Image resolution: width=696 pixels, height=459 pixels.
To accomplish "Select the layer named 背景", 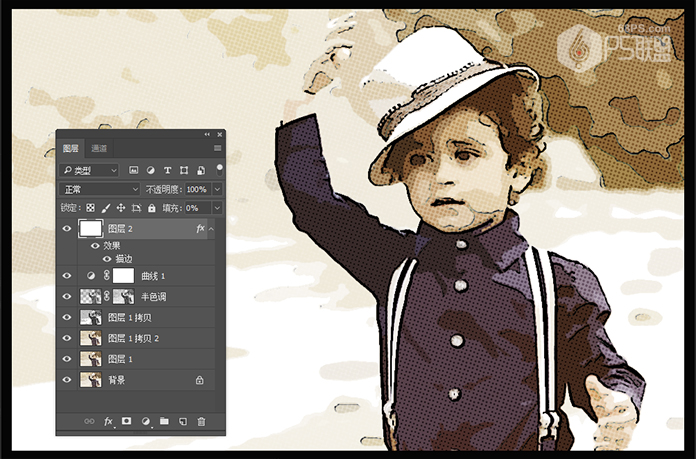I will coord(117,380).
